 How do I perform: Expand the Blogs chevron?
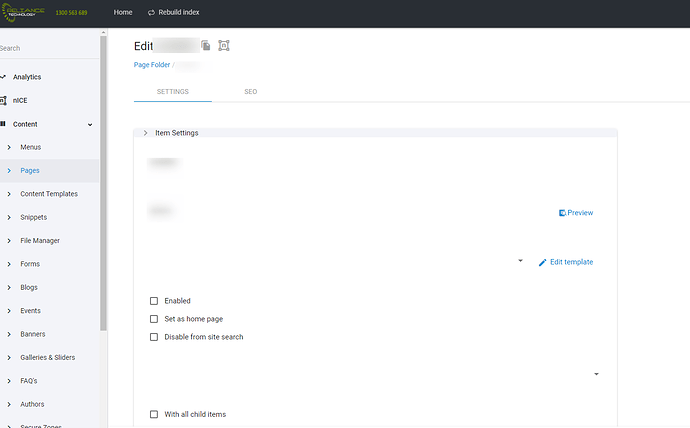(9, 287)
